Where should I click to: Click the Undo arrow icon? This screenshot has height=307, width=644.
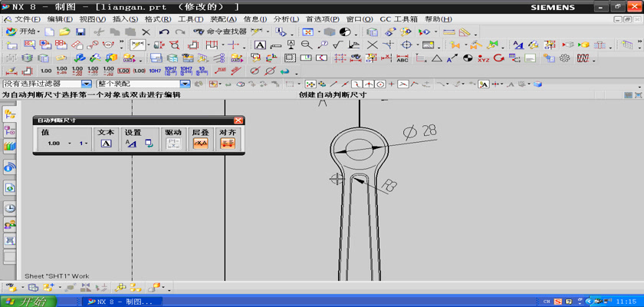(164, 31)
